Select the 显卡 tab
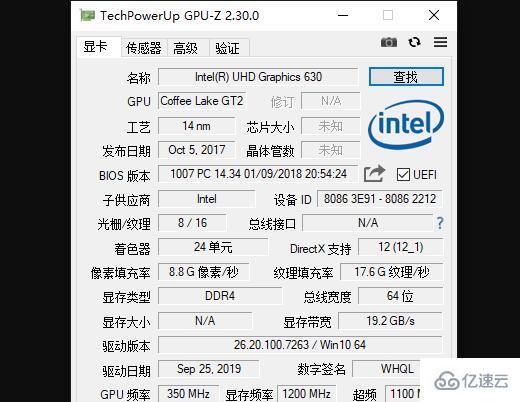 (95, 47)
